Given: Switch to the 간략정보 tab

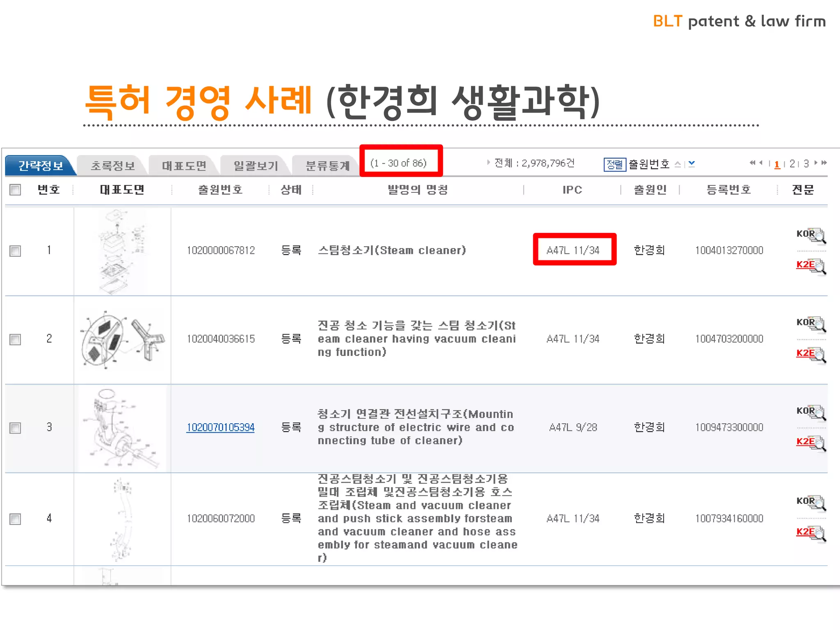Looking at the screenshot, I should click(x=41, y=165).
